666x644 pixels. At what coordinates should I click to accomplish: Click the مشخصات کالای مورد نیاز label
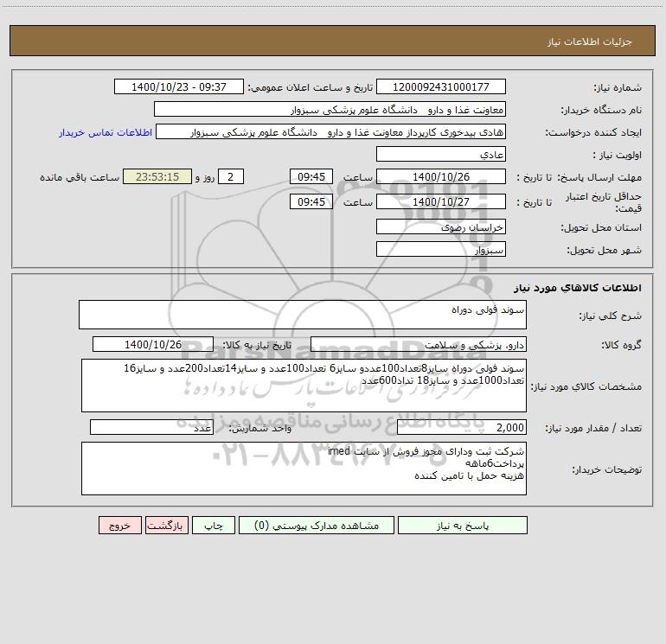[x=586, y=386]
